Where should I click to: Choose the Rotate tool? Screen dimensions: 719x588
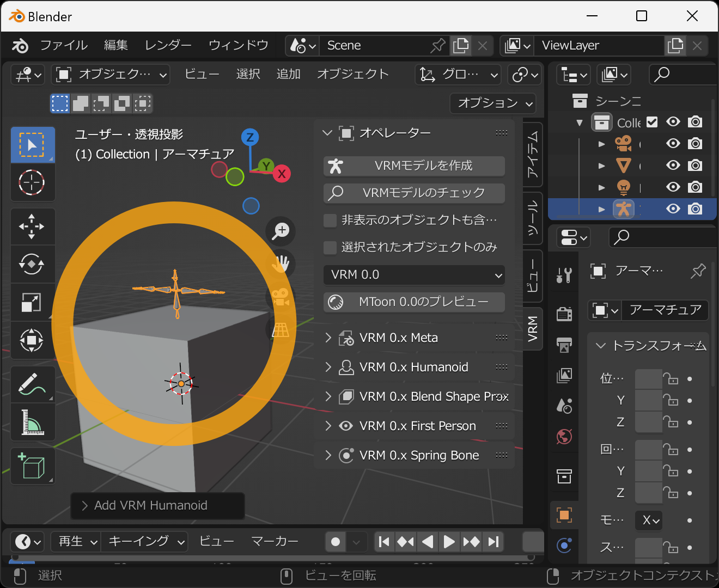click(x=33, y=264)
